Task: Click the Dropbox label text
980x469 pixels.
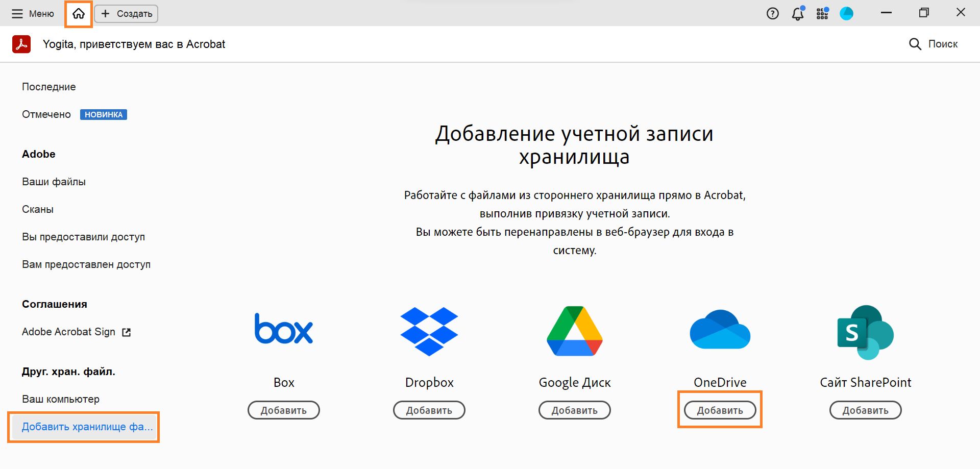Action: pos(429,382)
